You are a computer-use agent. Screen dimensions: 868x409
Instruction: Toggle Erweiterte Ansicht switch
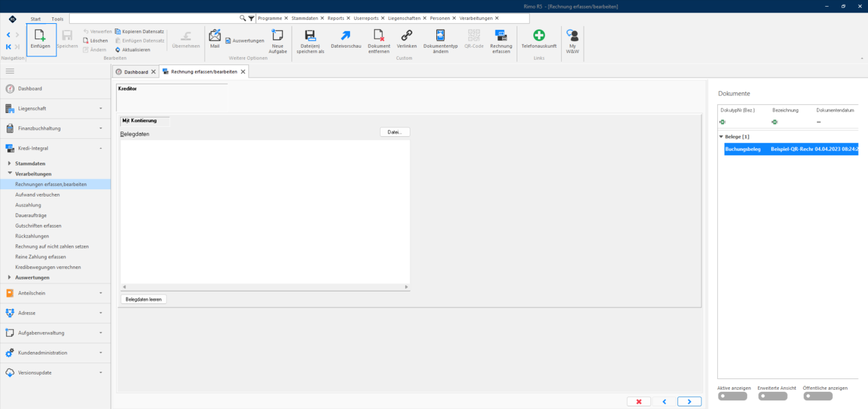[x=772, y=396]
